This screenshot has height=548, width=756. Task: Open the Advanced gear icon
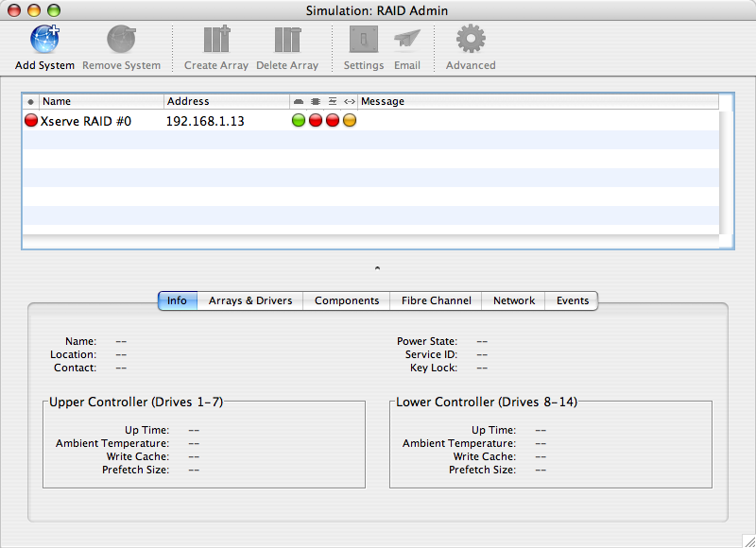(470, 40)
